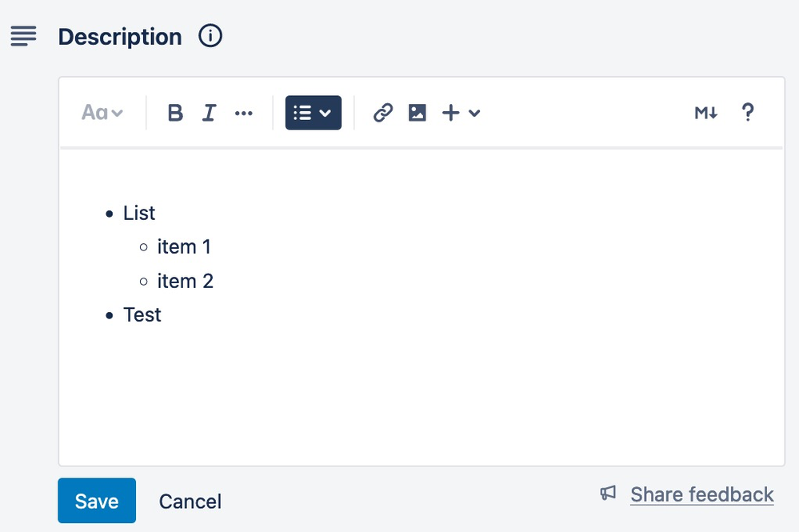This screenshot has width=799, height=532.
Task: Expand the text style dropdown
Action: click(x=102, y=113)
